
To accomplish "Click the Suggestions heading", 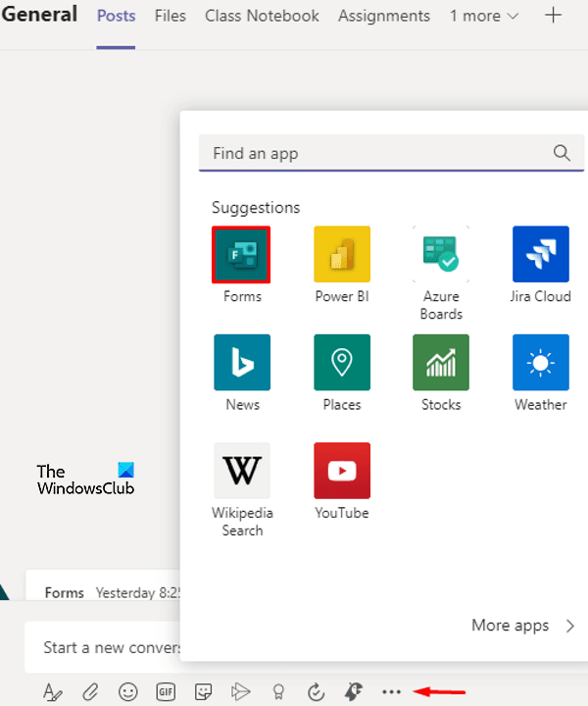I will [256, 208].
